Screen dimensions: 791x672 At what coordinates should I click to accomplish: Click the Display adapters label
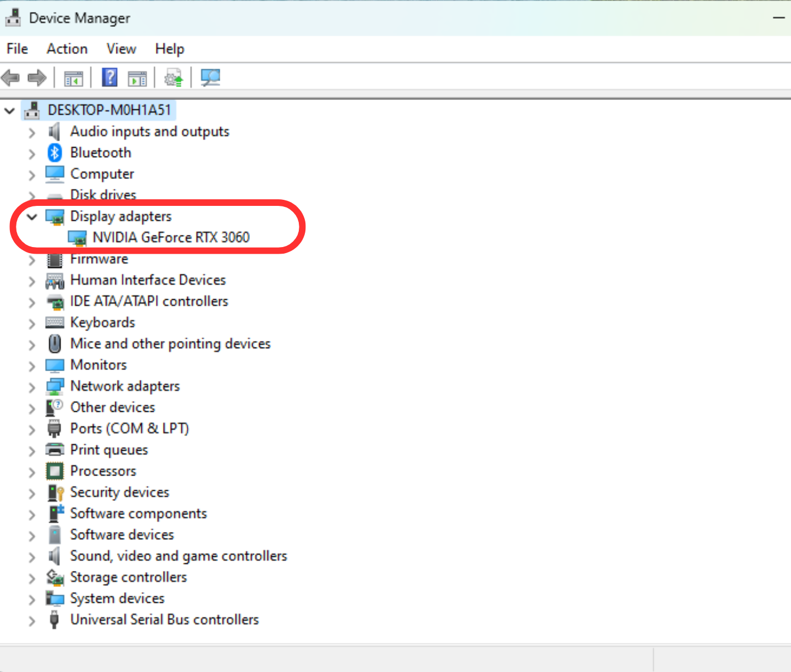tap(121, 216)
